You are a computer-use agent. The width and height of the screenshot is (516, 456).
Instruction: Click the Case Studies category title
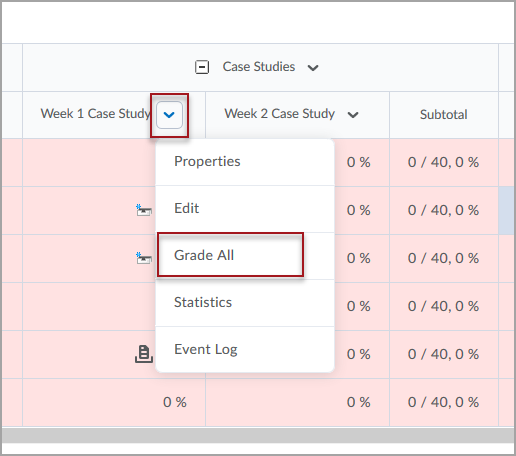pyautogui.click(x=259, y=67)
